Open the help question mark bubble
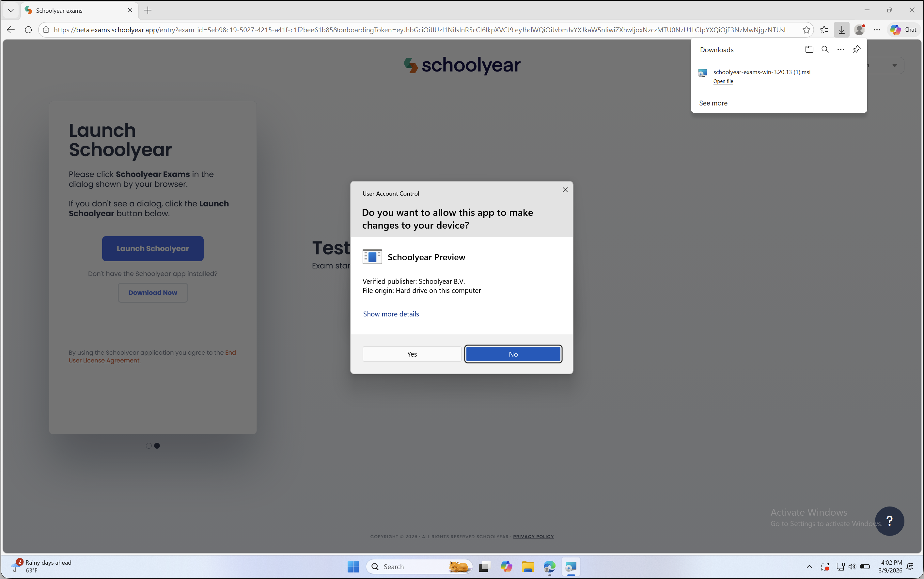This screenshot has width=924, height=579. 889,521
